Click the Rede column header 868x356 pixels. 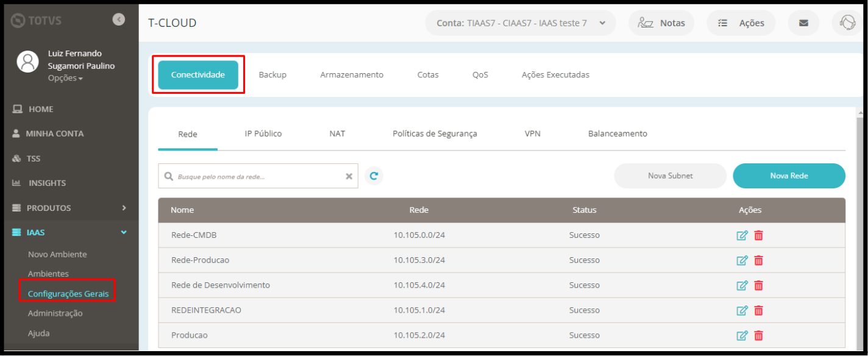point(419,210)
